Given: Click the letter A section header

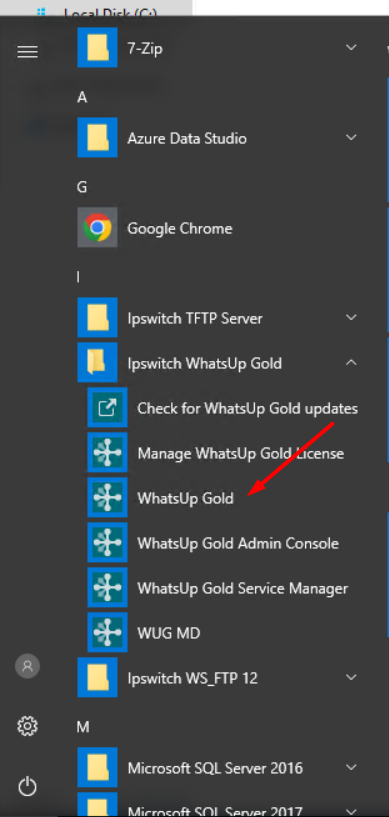Looking at the screenshot, I should (82, 97).
